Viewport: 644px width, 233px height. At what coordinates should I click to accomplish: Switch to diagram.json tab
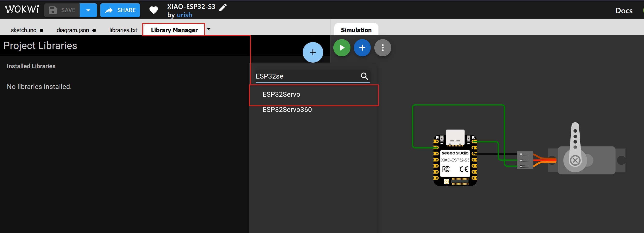point(73,30)
